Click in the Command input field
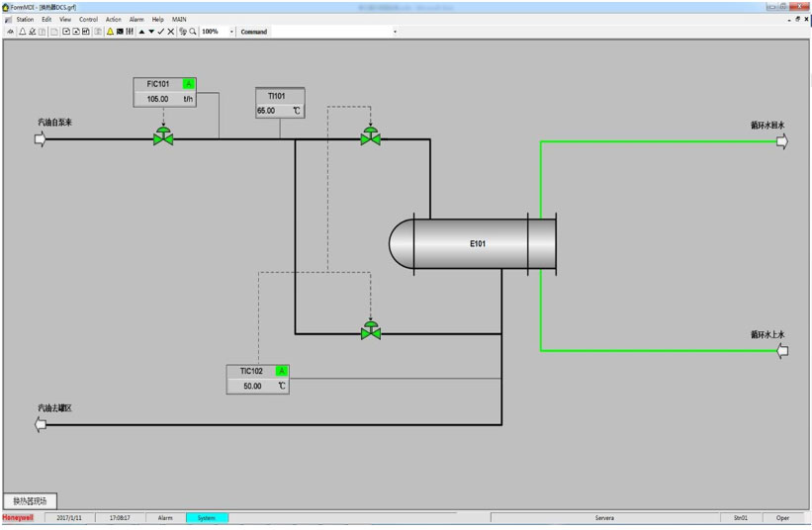The height and width of the screenshot is (530, 812). [x=331, y=32]
